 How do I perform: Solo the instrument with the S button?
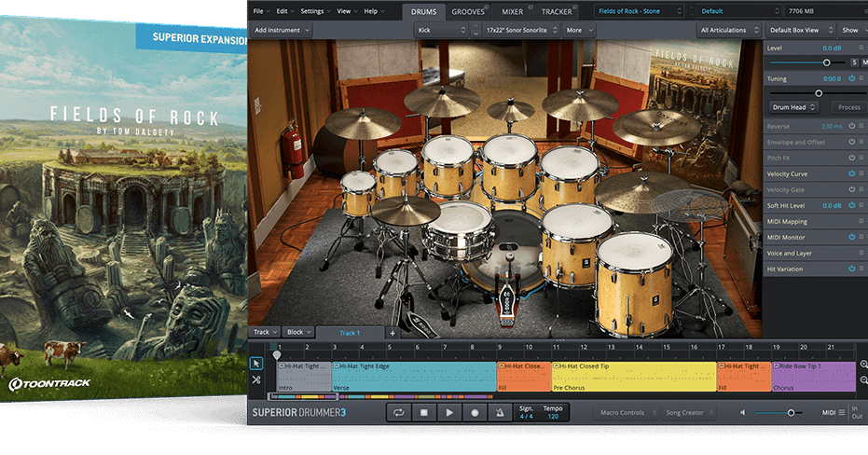[x=855, y=62]
